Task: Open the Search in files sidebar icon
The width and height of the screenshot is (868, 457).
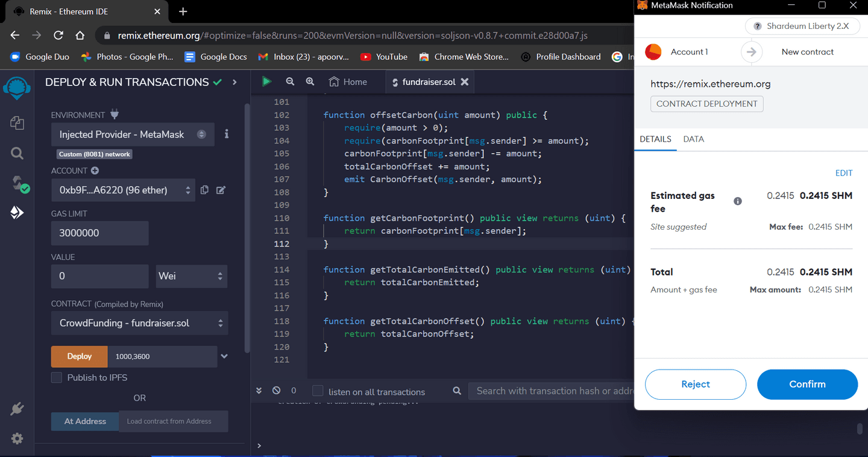Action: (x=17, y=153)
